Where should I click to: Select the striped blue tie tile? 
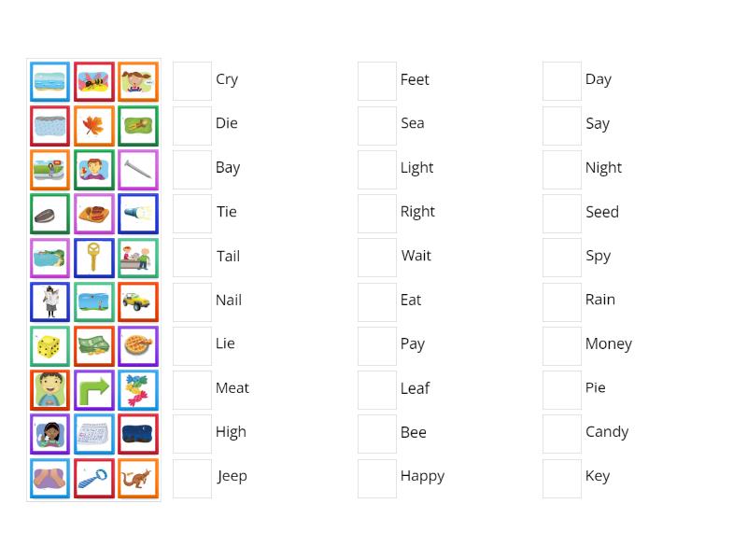click(x=94, y=478)
